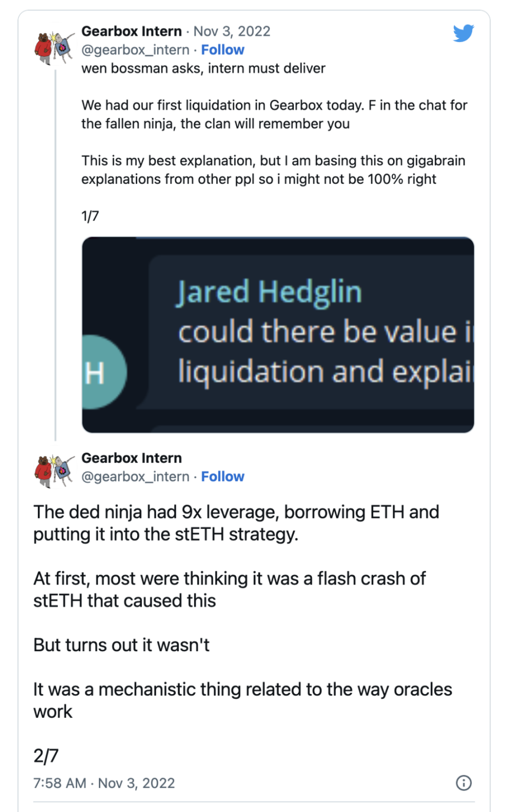The image size is (511, 812).
Task: Open the Nov 3, 2022 date in the header
Action: click(x=232, y=32)
